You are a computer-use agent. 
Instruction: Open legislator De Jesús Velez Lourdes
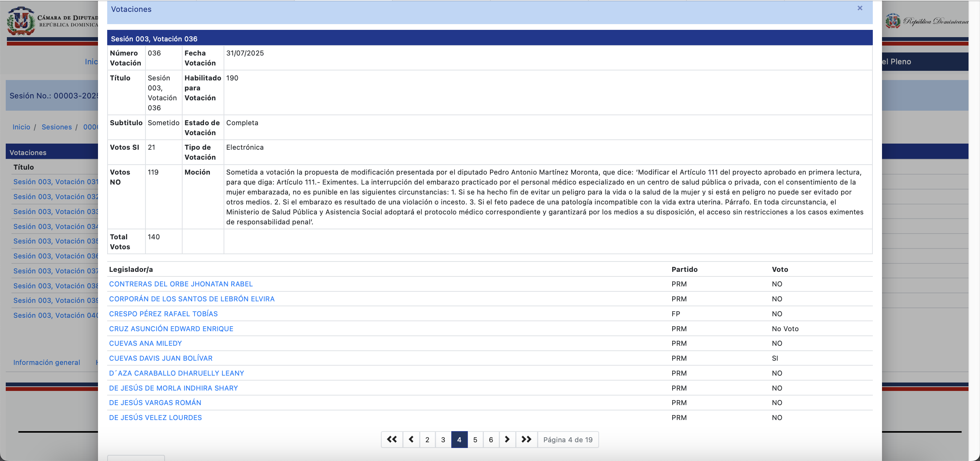[155, 418]
